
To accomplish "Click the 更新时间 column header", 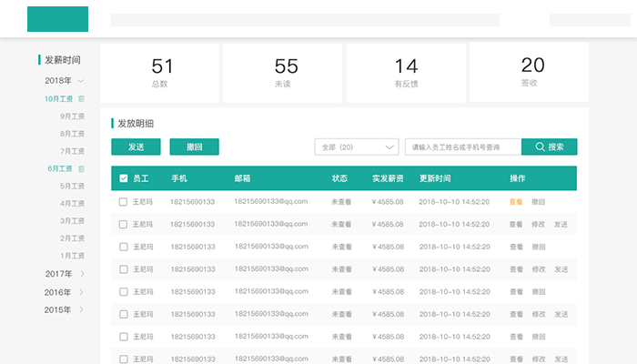I will click(x=435, y=178).
